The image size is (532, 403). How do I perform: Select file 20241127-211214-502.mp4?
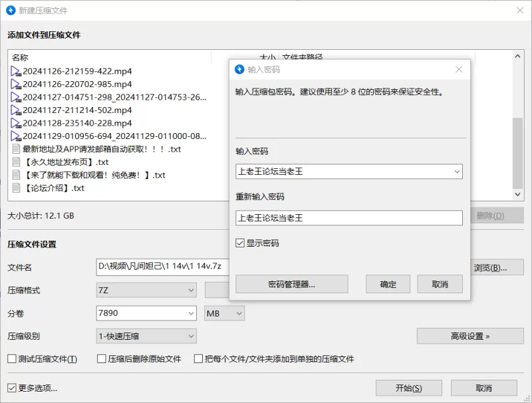77,110
